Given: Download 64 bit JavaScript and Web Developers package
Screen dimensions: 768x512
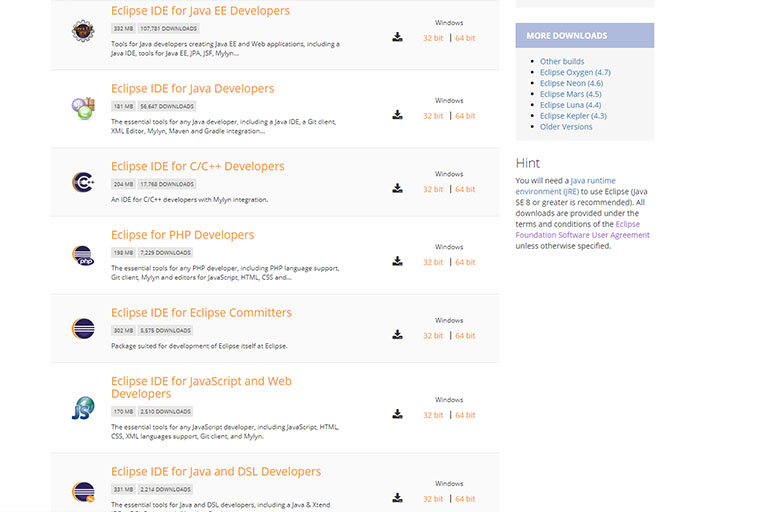Looking at the screenshot, I should tap(465, 415).
